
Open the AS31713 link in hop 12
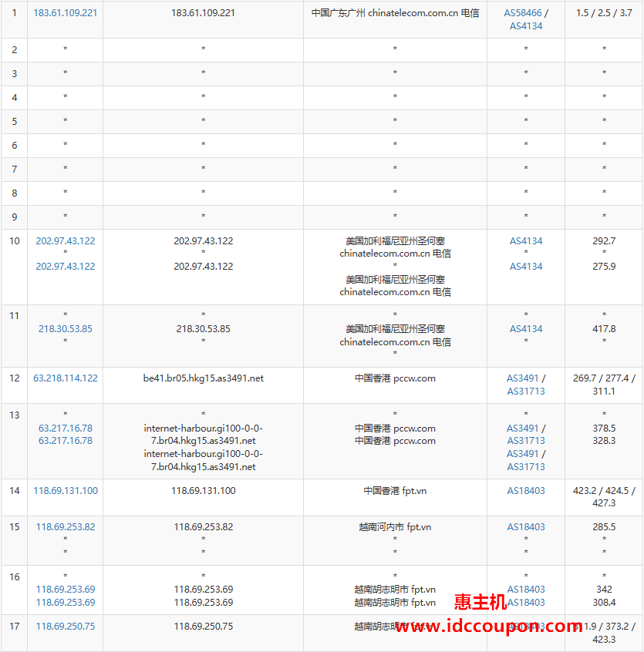(526, 392)
